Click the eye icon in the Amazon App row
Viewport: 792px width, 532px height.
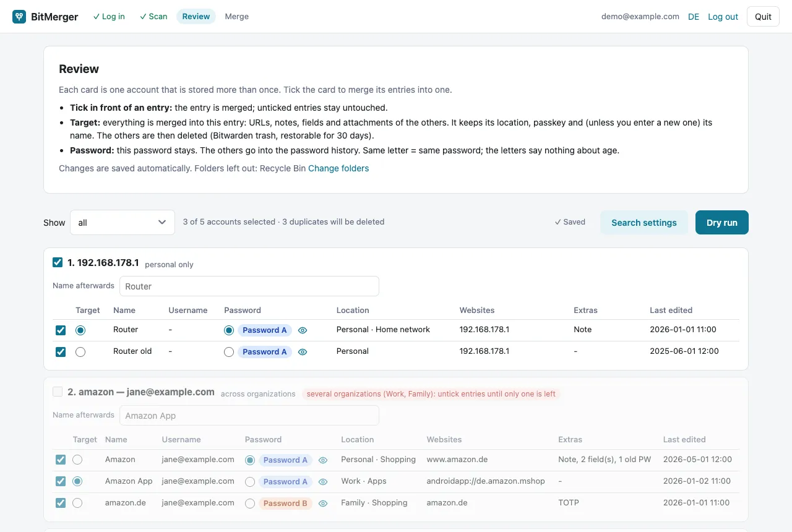click(323, 482)
